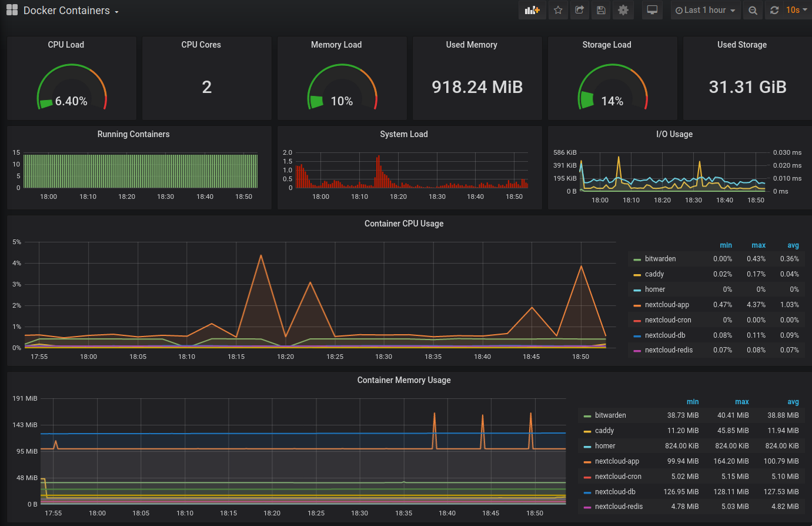Screen dimensions: 812x526
Task: Click the 31.31 GiB used storage value
Action: click(748, 87)
